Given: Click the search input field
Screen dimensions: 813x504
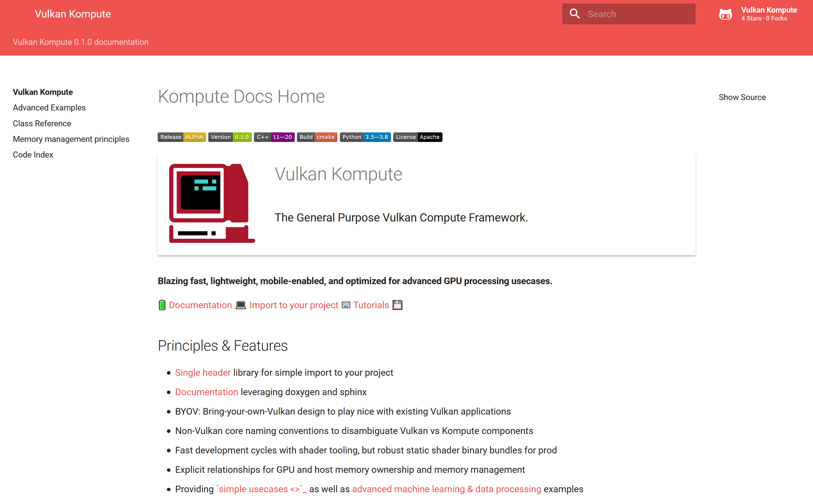Looking at the screenshot, I should coord(629,14).
